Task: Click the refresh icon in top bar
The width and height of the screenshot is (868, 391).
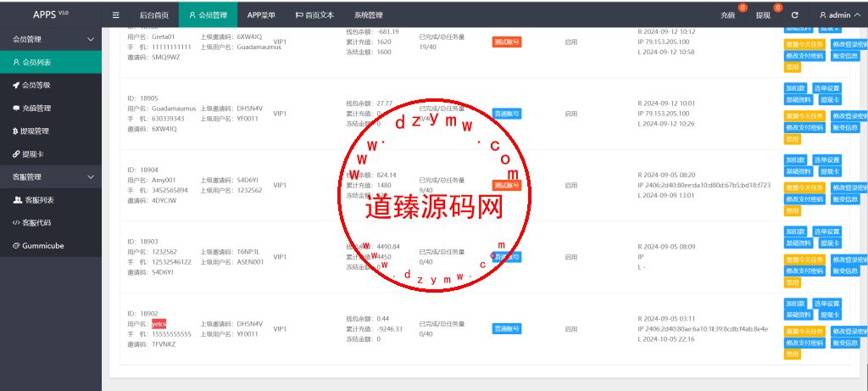Action: [795, 15]
